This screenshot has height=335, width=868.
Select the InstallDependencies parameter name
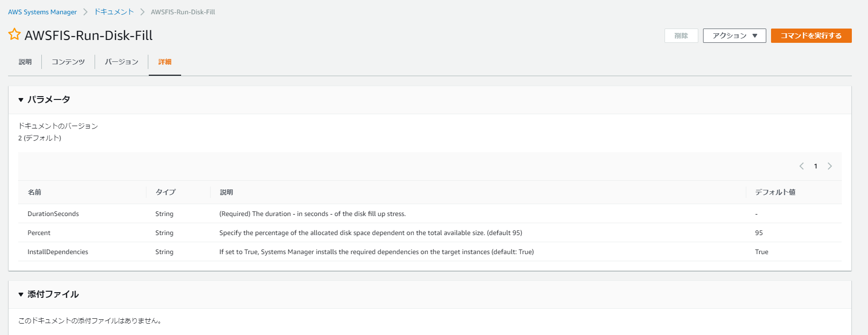click(58, 252)
